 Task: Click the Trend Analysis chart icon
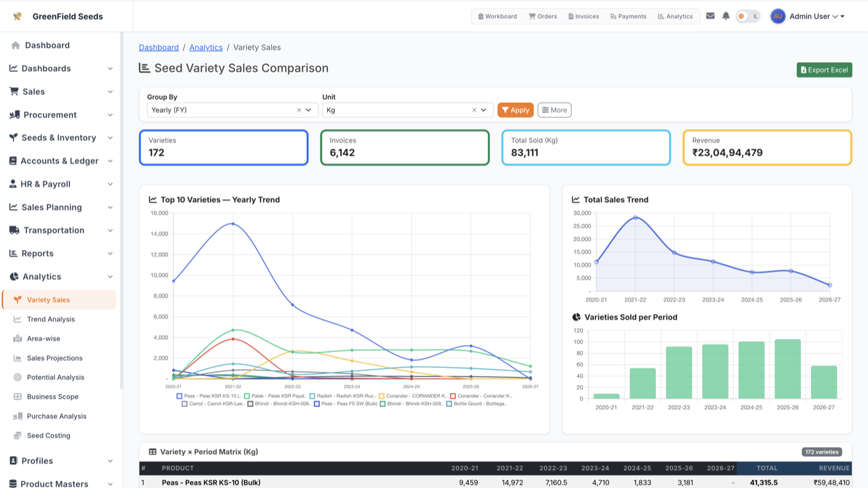[17, 319]
